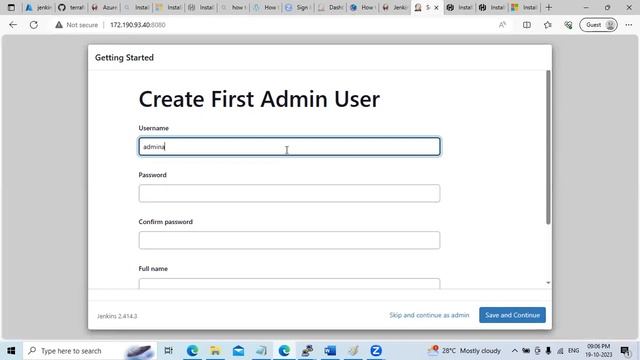The image size is (640, 360).
Task: Focus the Username input field
Action: click(x=289, y=147)
